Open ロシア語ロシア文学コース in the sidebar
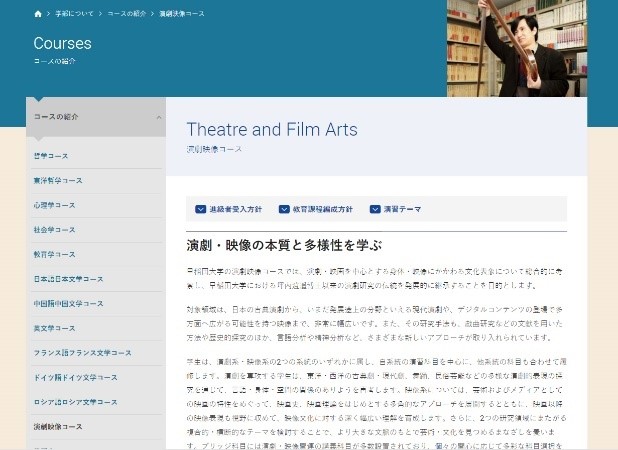Image resolution: width=618 pixels, height=450 pixels. coord(76,402)
